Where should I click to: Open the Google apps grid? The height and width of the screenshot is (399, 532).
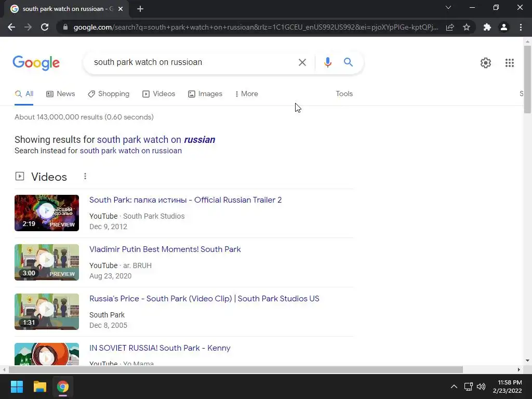[509, 63]
